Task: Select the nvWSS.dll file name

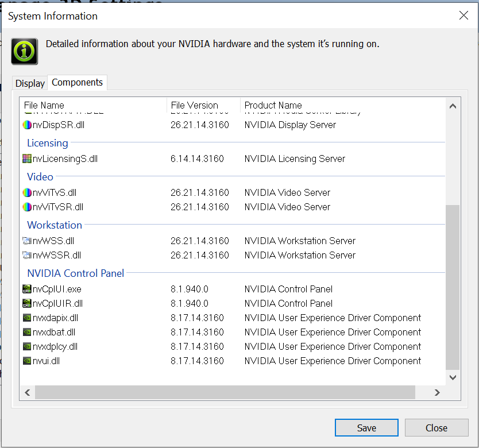Action: 53,241
